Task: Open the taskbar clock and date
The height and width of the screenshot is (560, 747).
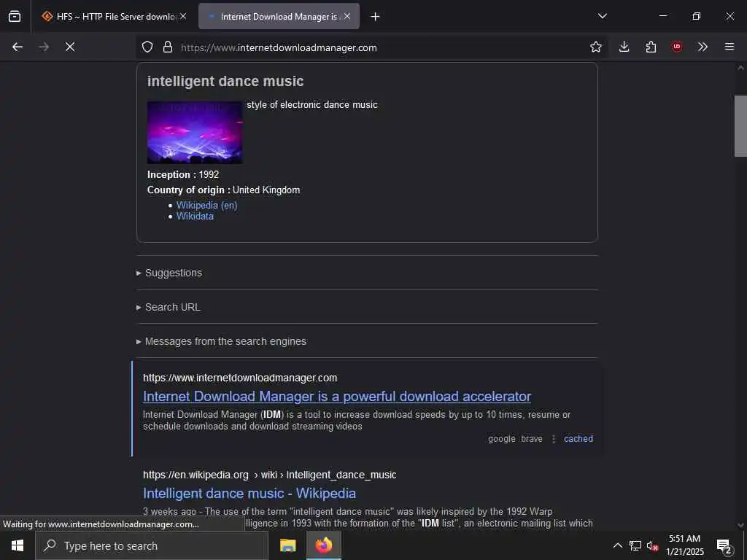Action: 684,545
